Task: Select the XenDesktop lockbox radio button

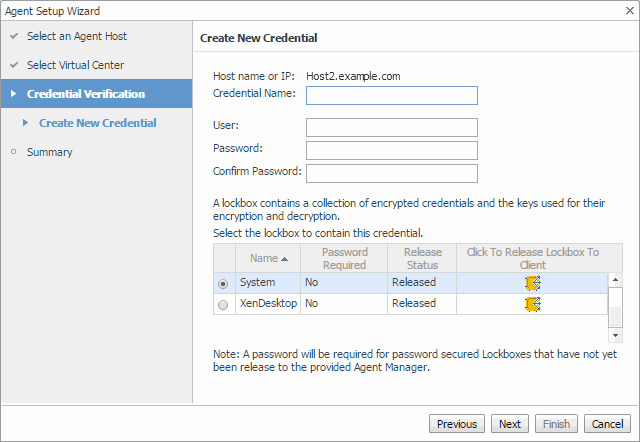Action: coord(223,305)
